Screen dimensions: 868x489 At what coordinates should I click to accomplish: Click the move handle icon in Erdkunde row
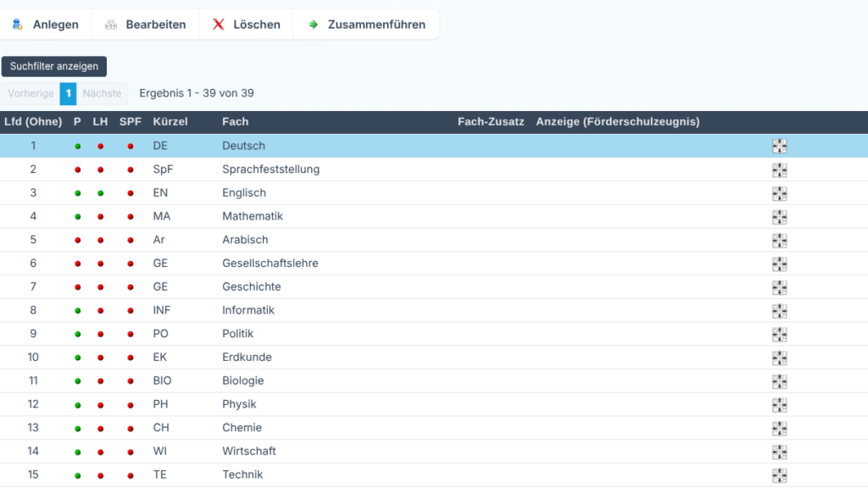pyautogui.click(x=780, y=358)
